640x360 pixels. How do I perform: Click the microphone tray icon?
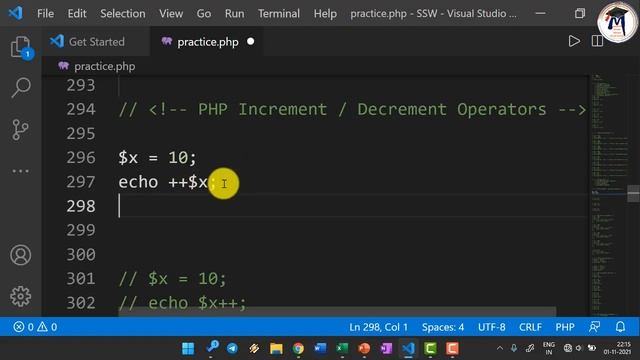[514, 348]
